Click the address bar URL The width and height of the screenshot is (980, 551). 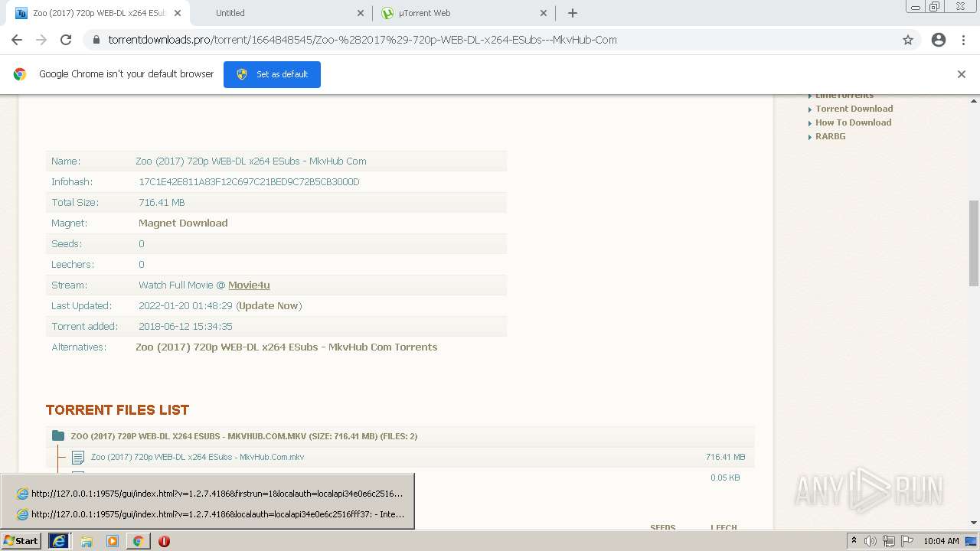(x=362, y=40)
